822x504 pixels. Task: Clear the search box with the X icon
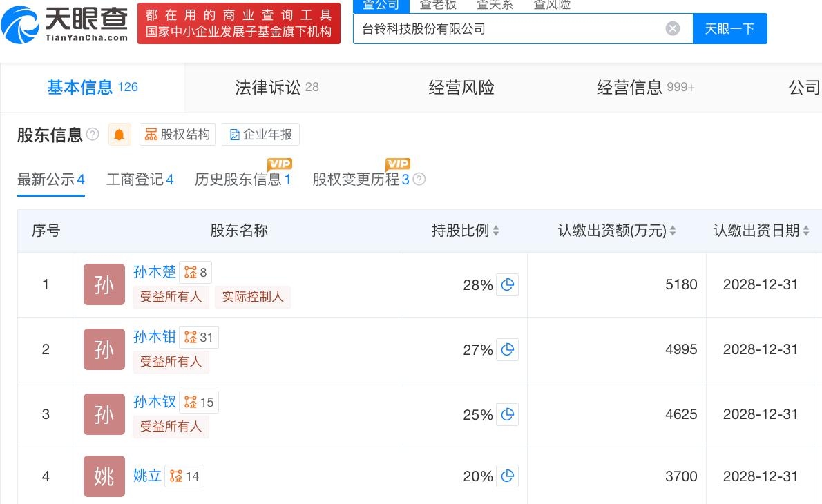(672, 28)
